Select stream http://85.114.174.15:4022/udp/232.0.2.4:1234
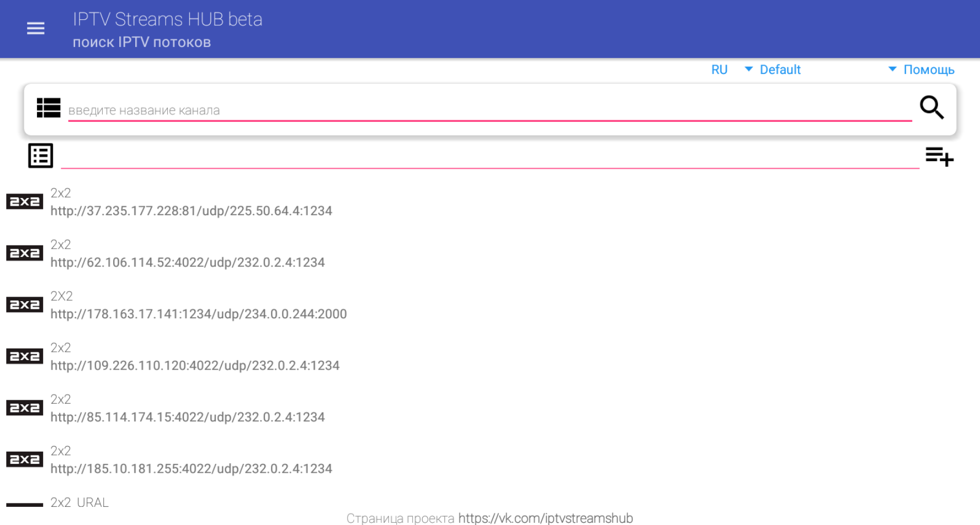Screen dimensions: 980x525 click(188, 417)
